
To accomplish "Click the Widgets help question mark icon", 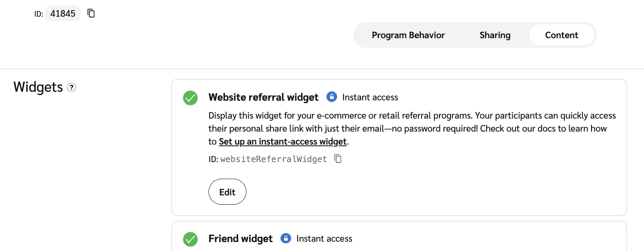I will [72, 87].
